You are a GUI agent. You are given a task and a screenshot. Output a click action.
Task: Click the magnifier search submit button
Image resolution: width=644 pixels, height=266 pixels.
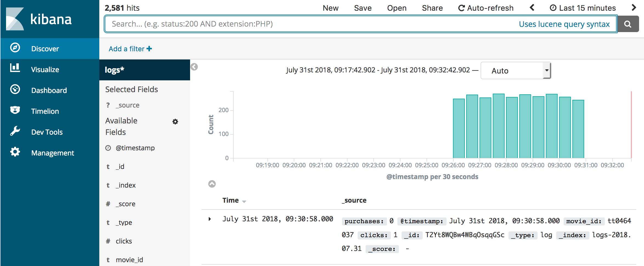pyautogui.click(x=628, y=24)
